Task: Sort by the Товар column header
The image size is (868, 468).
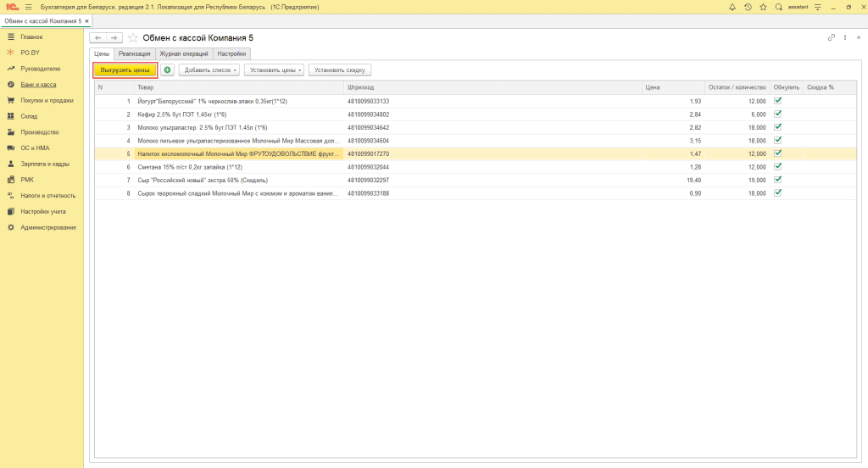Action: [x=238, y=87]
